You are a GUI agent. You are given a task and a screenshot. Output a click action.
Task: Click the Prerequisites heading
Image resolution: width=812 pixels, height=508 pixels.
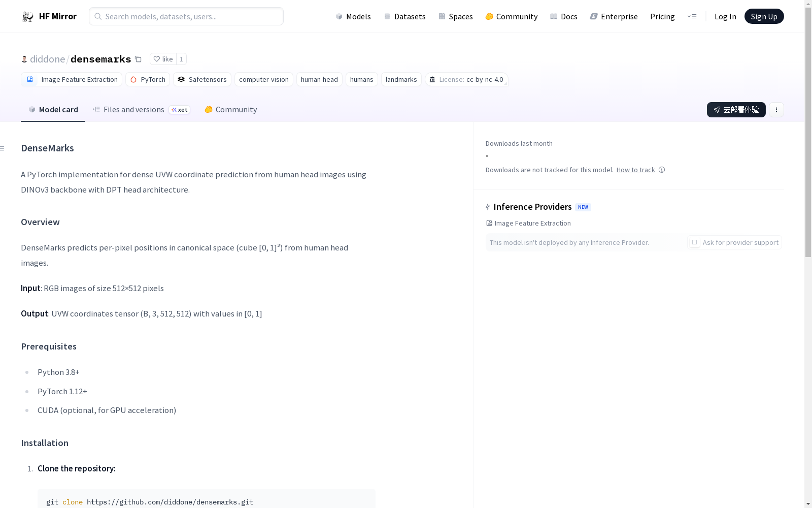[49, 346]
